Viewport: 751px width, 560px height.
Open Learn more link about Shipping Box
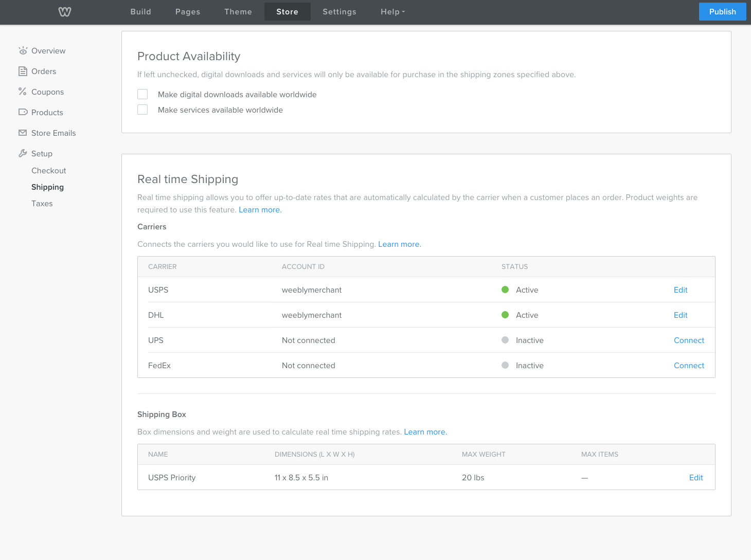pos(425,432)
